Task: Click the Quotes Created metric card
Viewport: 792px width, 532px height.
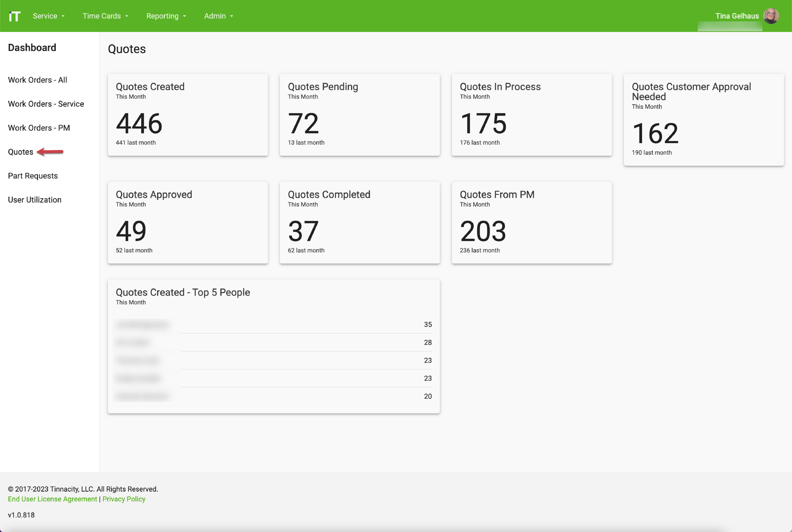Action: point(187,115)
